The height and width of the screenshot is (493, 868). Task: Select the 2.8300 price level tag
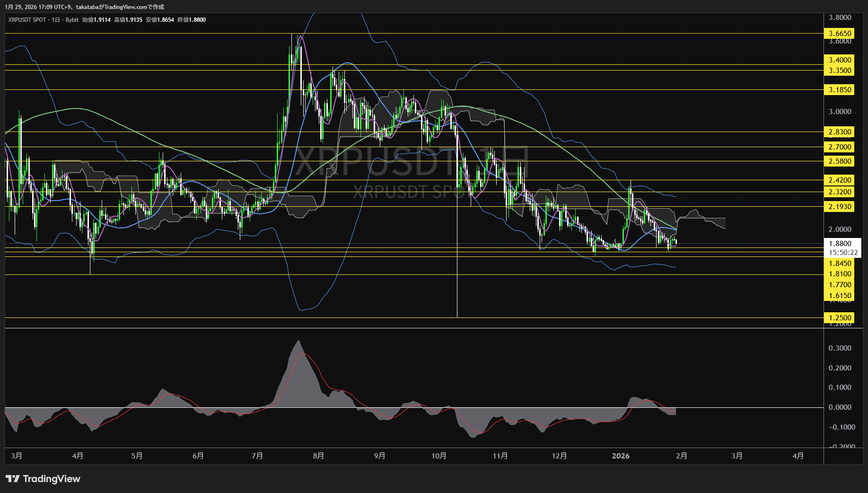[840, 132]
